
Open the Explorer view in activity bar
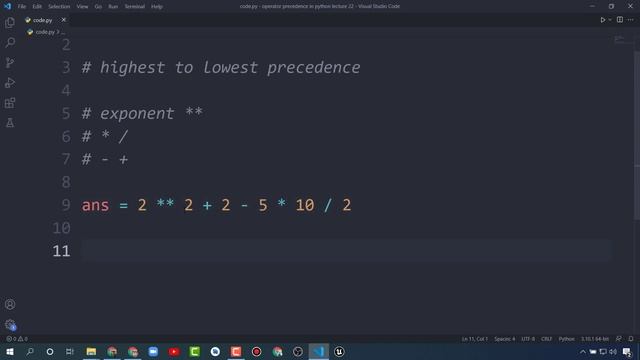(x=10, y=23)
